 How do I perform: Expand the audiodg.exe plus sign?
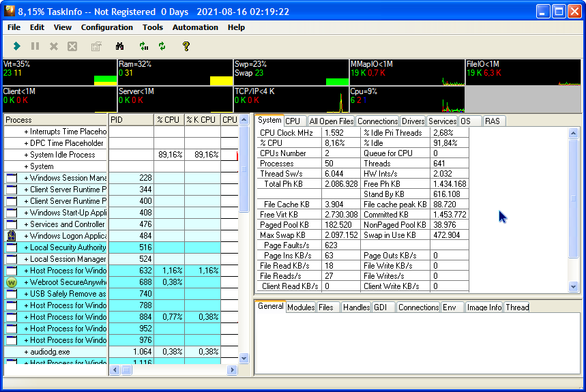(x=26, y=352)
